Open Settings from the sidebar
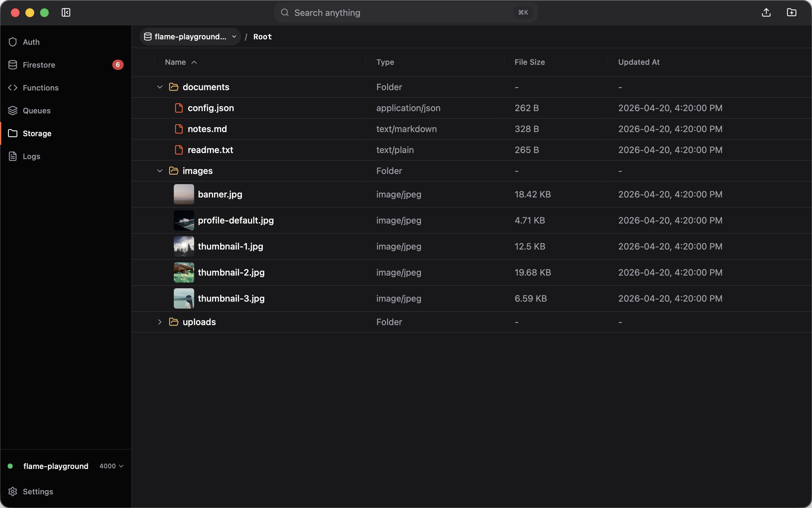Image resolution: width=812 pixels, height=508 pixels. pyautogui.click(x=66, y=491)
